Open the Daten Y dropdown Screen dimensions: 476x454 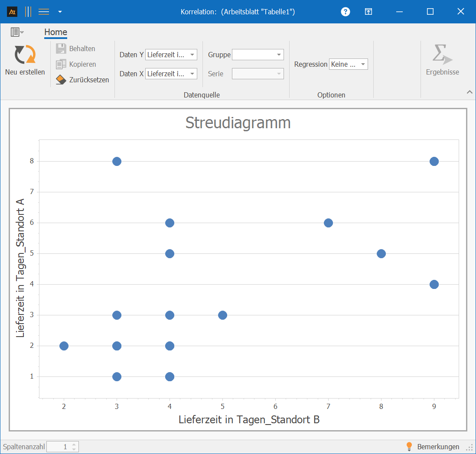click(x=192, y=55)
